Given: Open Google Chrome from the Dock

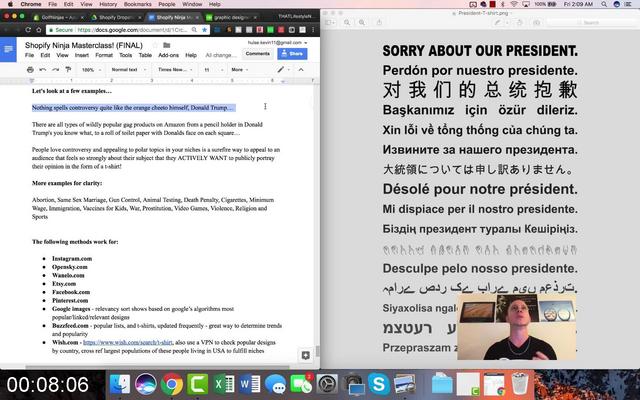Looking at the screenshot, I should coord(172,385).
